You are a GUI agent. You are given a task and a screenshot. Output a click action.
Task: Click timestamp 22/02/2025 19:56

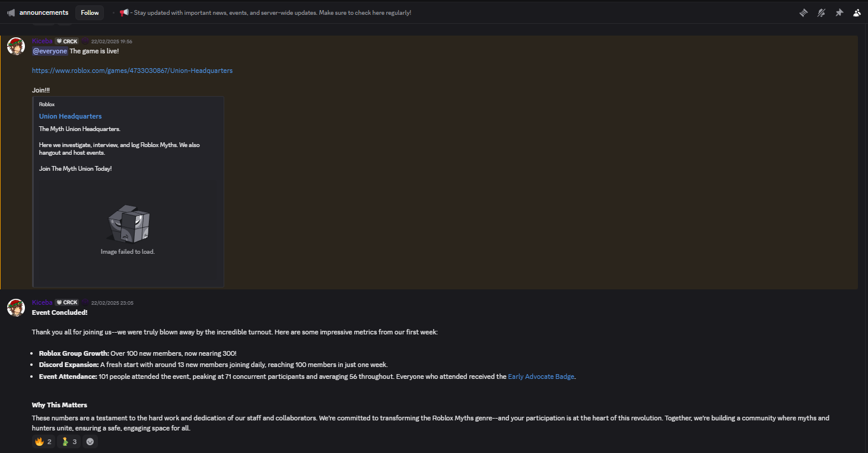pyautogui.click(x=112, y=42)
